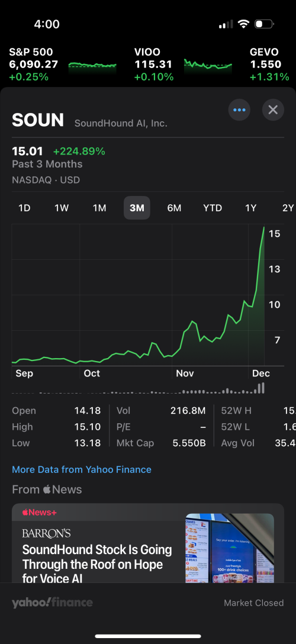Tap the BARRON'S publisher logo
Screen dimensions: 296x644
(46, 533)
